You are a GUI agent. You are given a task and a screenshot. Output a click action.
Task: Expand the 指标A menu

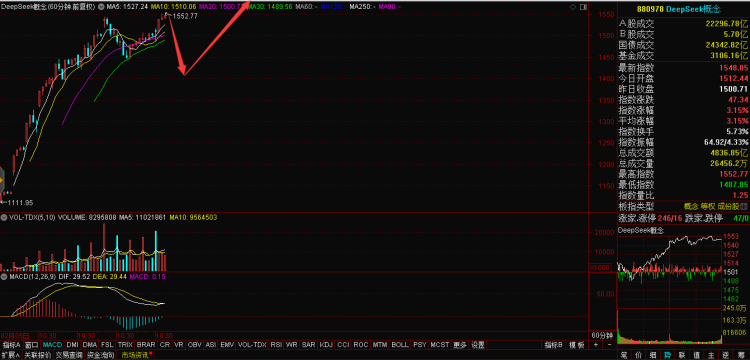click(x=11, y=345)
